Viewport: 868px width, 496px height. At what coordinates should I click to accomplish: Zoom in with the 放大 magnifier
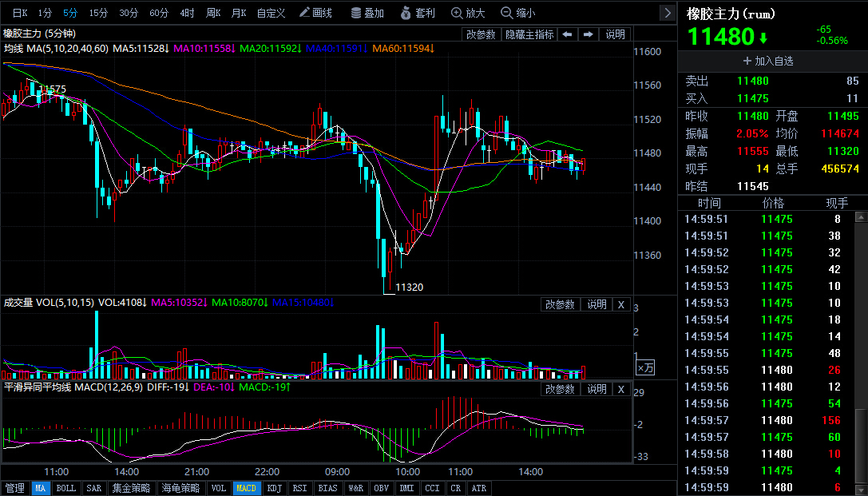click(x=468, y=13)
